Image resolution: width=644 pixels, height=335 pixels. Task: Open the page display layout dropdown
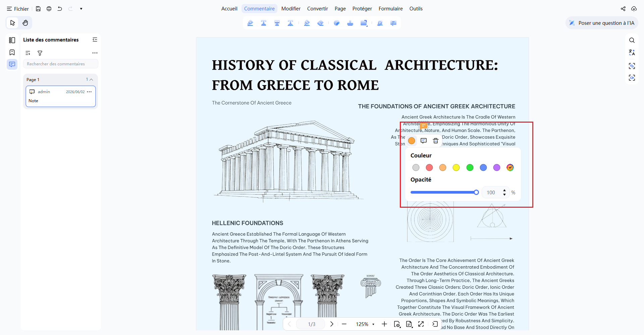(x=409, y=324)
